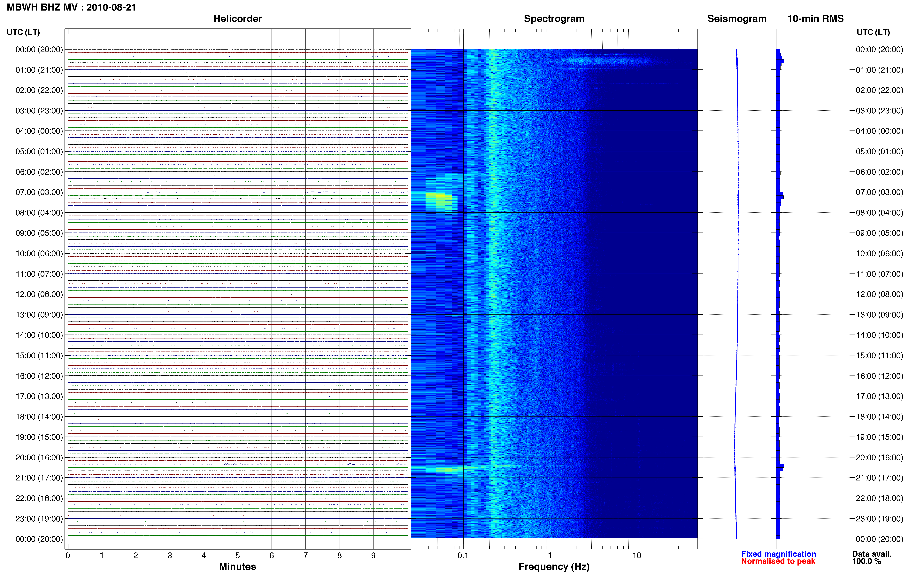Click the left 'UTC (LT)' axis label
The height and width of the screenshot is (578, 924).
(x=23, y=32)
